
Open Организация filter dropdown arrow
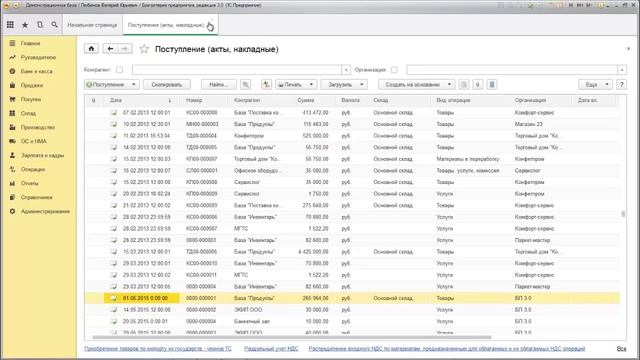pos(622,70)
